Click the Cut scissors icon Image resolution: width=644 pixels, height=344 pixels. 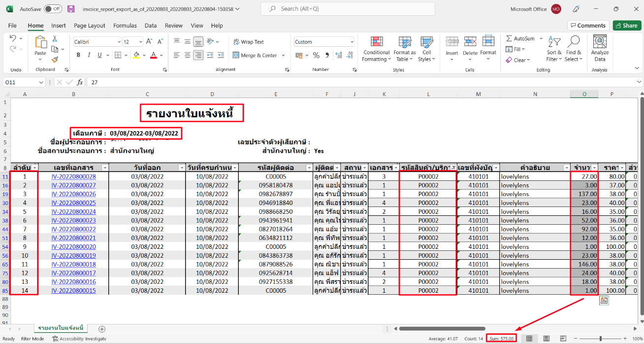(x=55, y=38)
